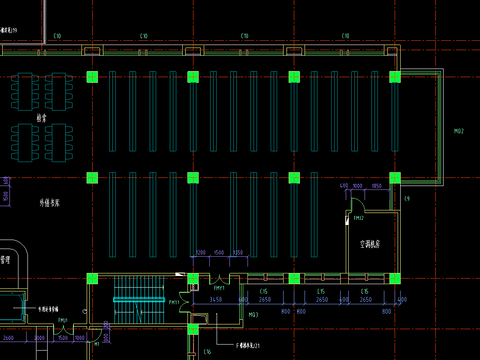
Task: Select the 空调机房 room label
Action: [370, 244]
